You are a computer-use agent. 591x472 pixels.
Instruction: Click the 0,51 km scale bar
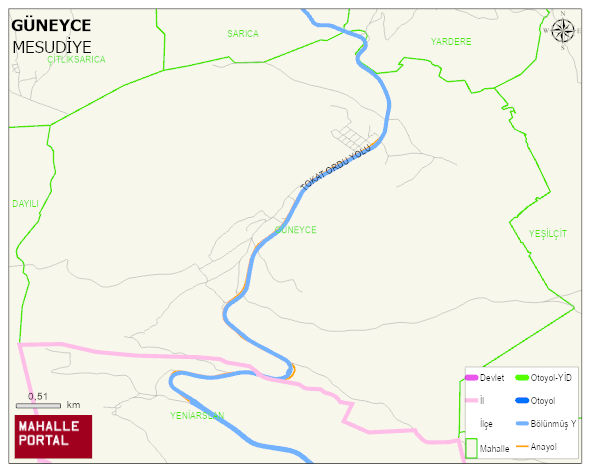click(38, 406)
